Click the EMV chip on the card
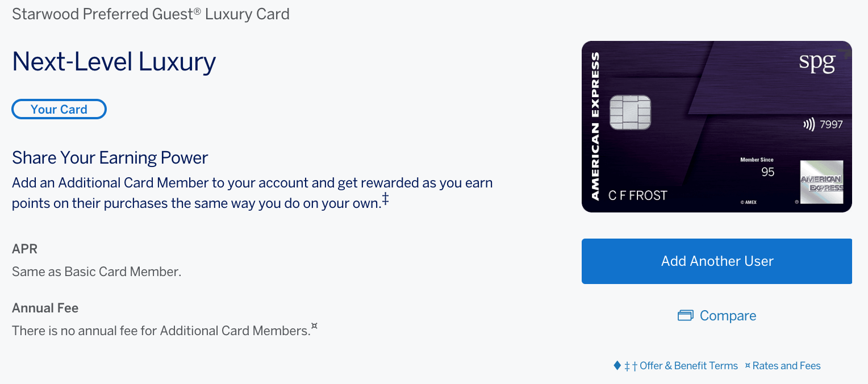 pyautogui.click(x=630, y=112)
